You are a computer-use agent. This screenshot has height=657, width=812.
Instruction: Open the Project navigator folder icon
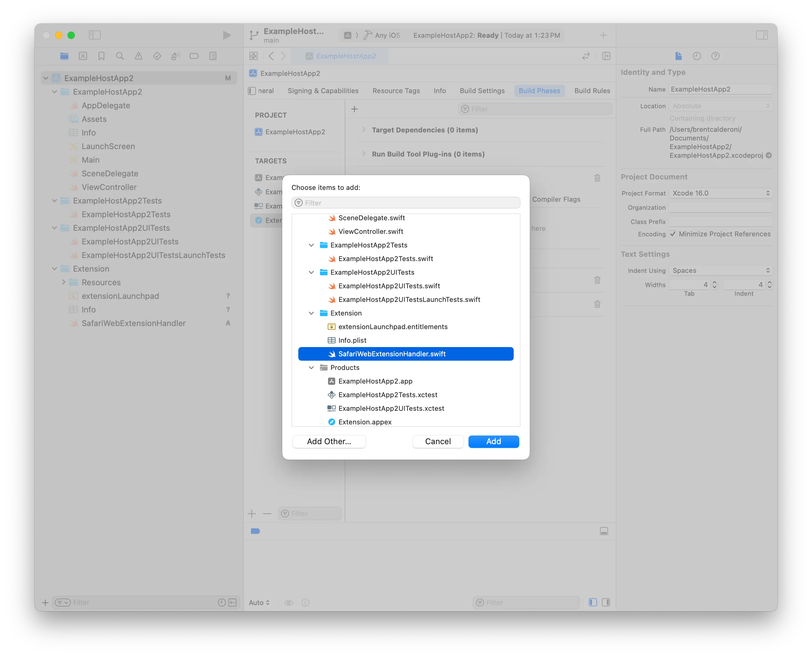64,56
